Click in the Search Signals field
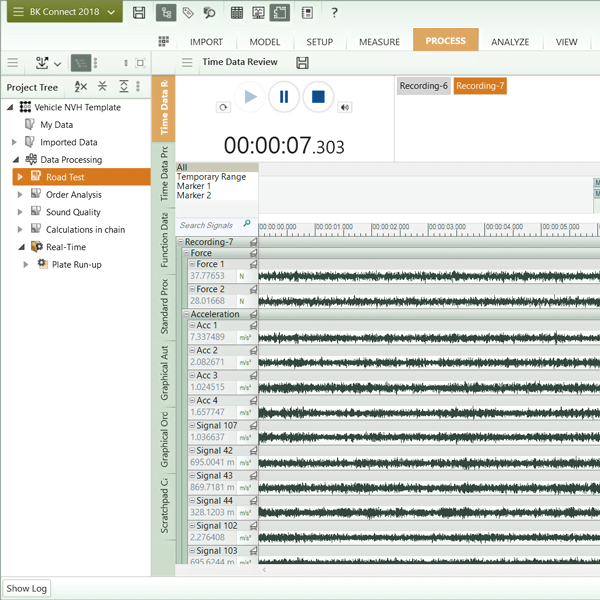 [x=208, y=225]
